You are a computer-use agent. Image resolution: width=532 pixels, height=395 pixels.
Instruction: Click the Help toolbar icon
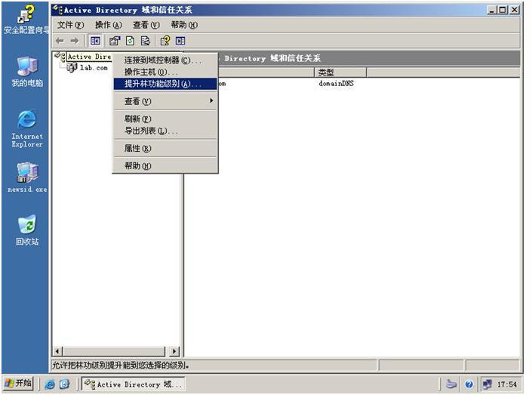click(165, 41)
